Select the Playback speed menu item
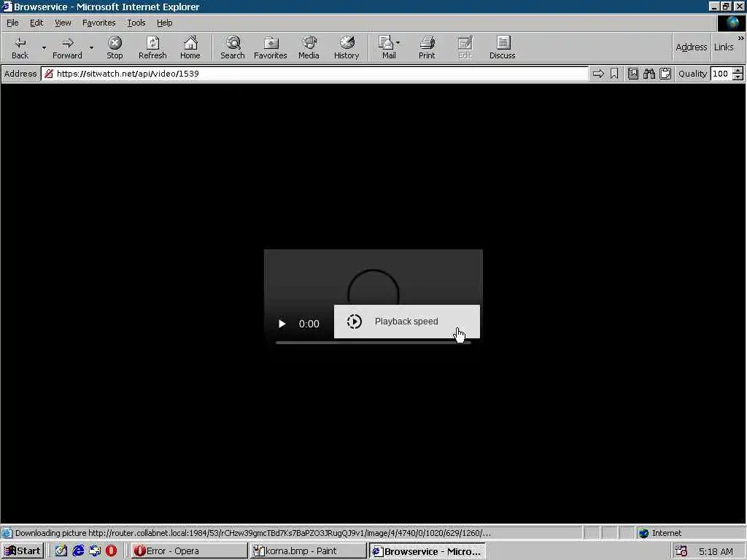 pyautogui.click(x=407, y=322)
